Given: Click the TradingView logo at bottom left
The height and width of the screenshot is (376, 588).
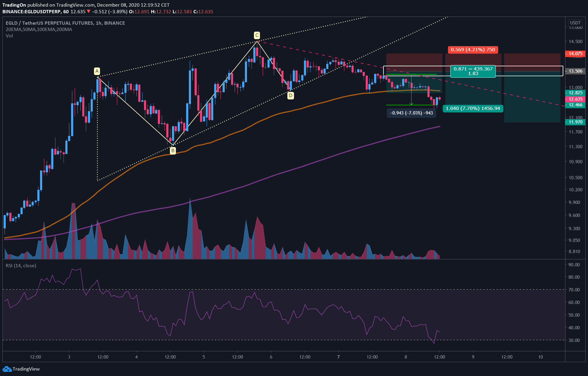Looking at the screenshot, I should 21,369.
